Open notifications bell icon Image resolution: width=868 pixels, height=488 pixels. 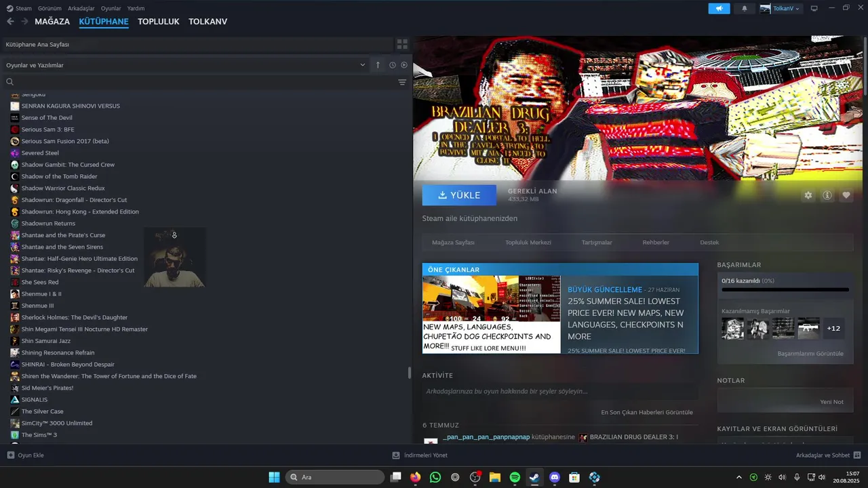[745, 8]
